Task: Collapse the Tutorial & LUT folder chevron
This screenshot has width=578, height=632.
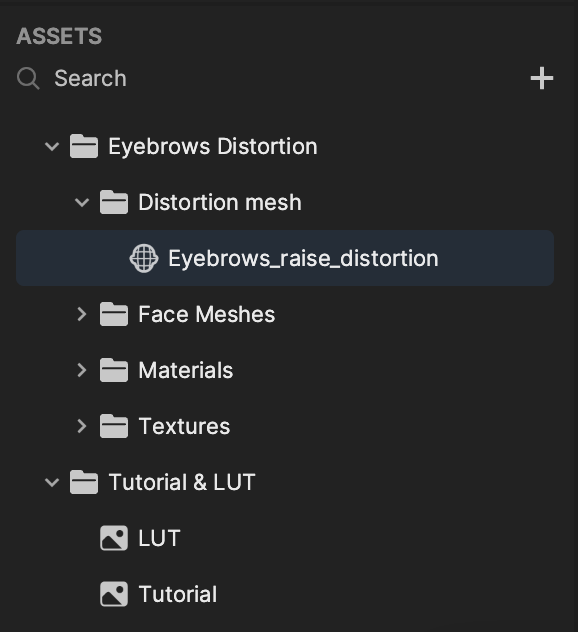Action: (52, 482)
